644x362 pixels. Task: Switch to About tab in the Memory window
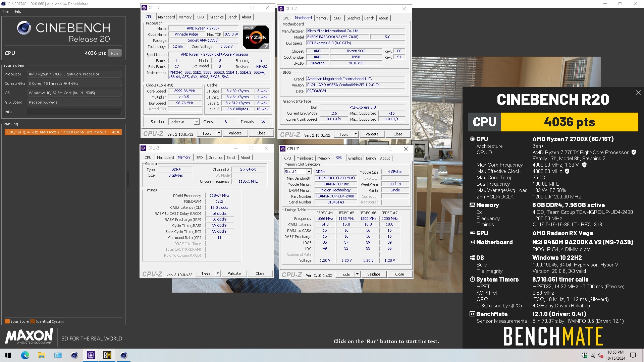(246, 158)
